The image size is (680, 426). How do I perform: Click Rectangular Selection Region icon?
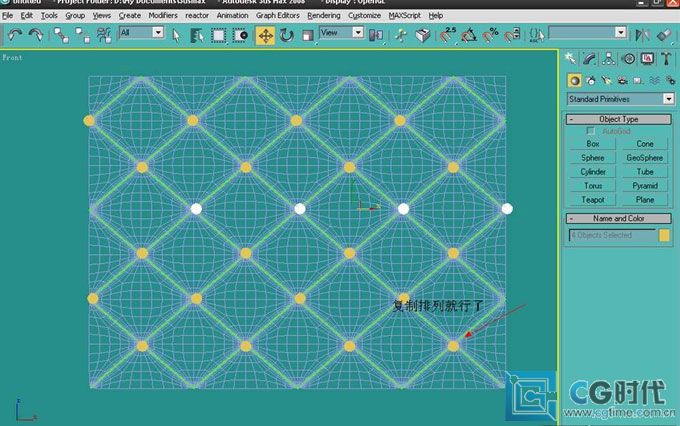point(218,35)
